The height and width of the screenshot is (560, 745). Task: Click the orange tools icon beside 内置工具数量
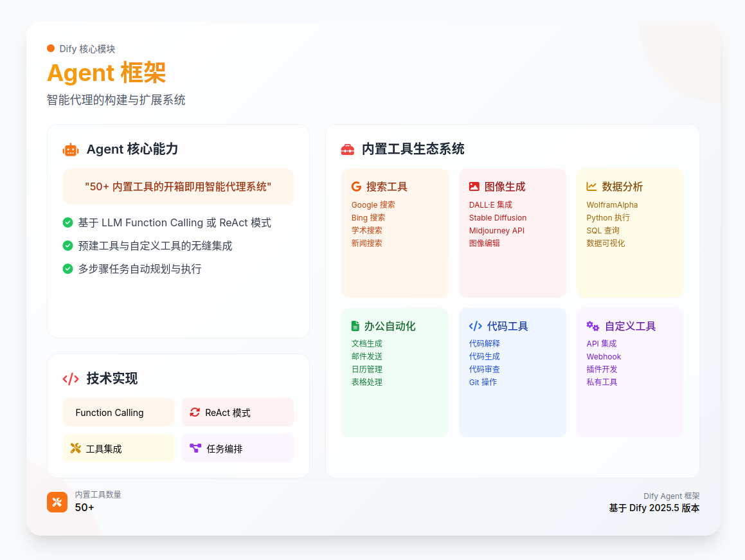click(57, 502)
